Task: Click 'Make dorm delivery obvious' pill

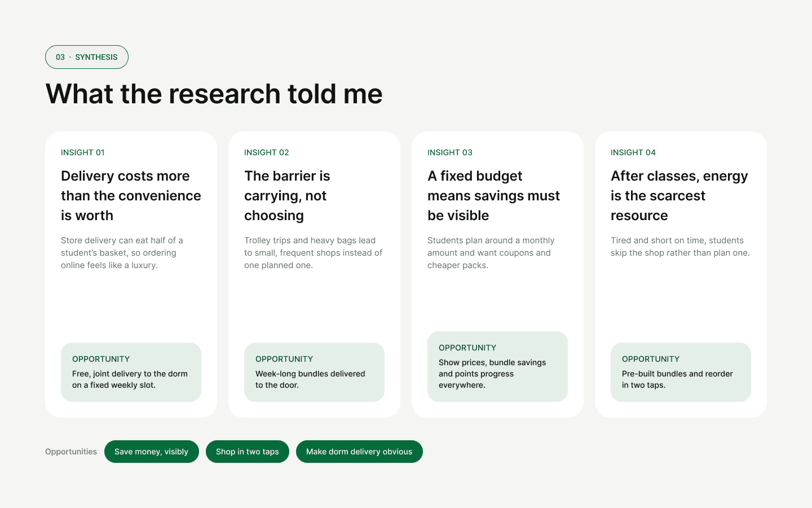Action: click(359, 452)
